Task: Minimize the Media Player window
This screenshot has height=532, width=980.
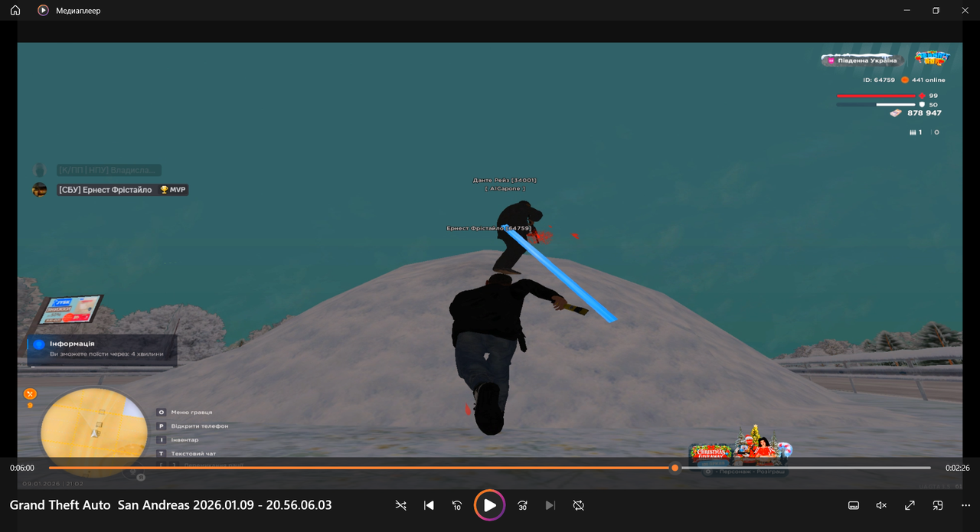Action: pos(907,11)
